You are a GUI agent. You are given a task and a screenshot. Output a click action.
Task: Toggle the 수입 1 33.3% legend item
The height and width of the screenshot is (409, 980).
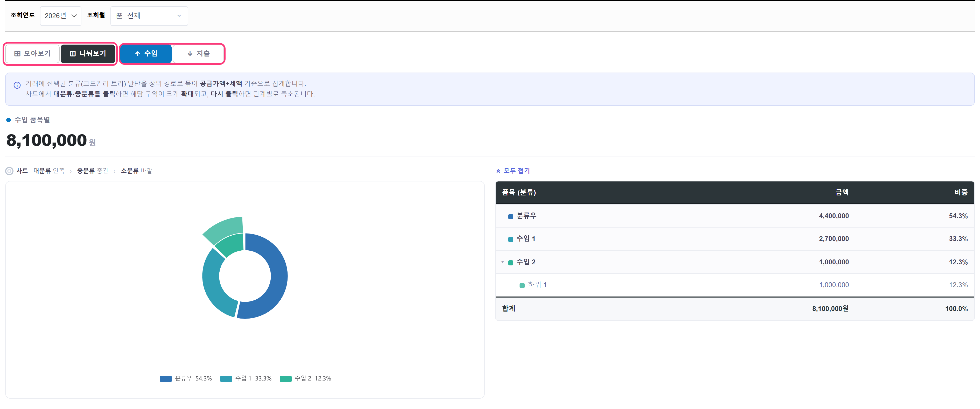point(246,379)
